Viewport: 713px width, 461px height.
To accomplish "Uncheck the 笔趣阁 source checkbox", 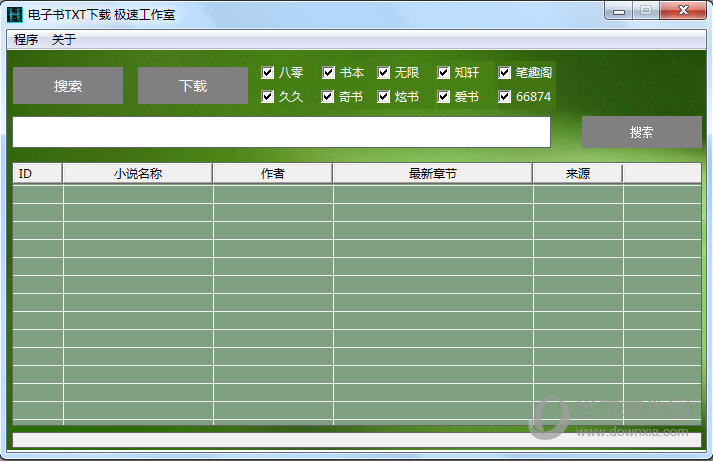I will click(505, 72).
